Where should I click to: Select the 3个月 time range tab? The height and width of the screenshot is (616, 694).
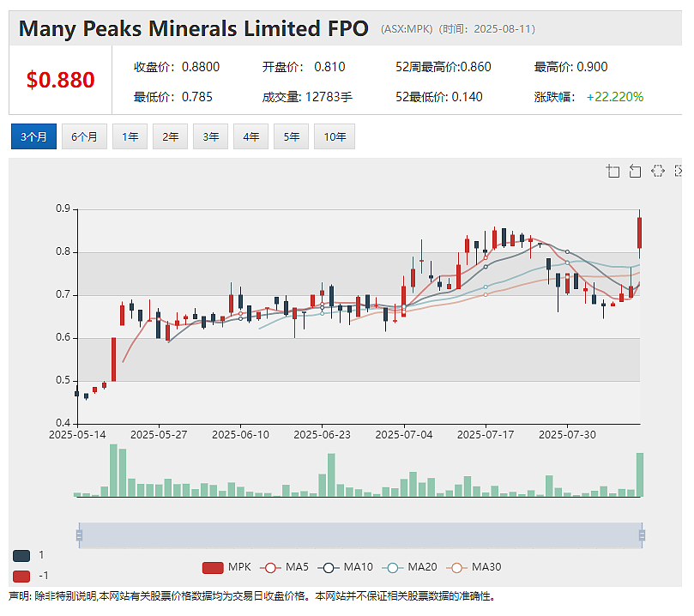point(33,136)
